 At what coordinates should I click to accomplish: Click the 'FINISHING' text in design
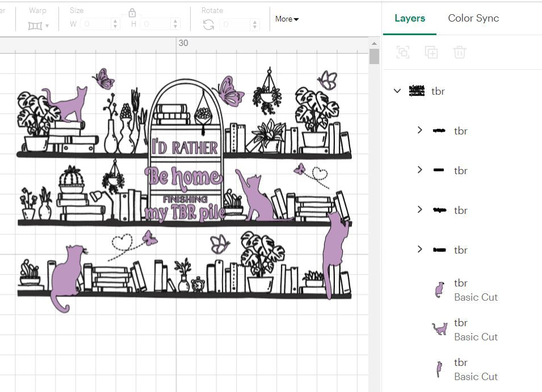(x=185, y=199)
